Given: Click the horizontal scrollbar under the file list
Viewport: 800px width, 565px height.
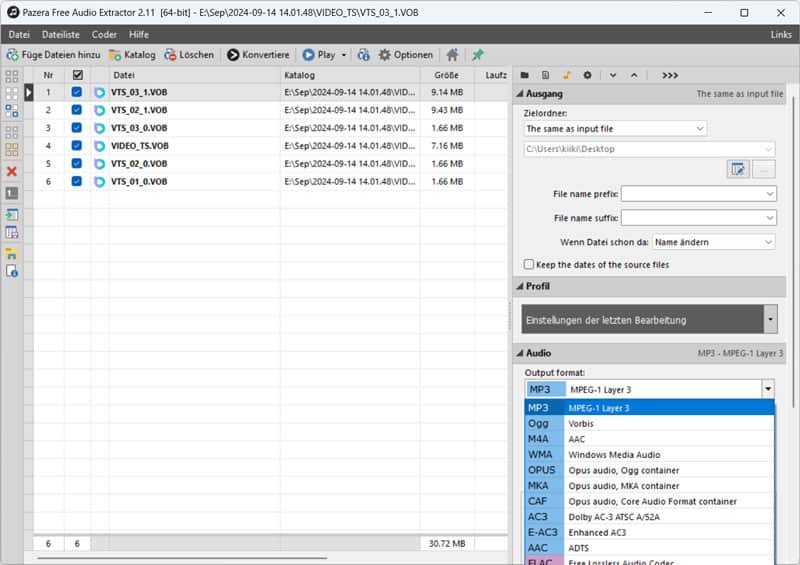Looking at the screenshot, I should (x=182, y=558).
